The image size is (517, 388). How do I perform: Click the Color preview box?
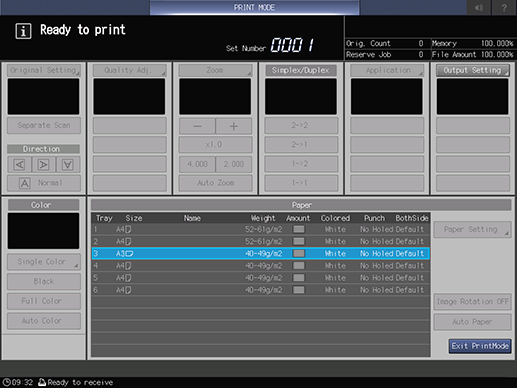[43, 231]
